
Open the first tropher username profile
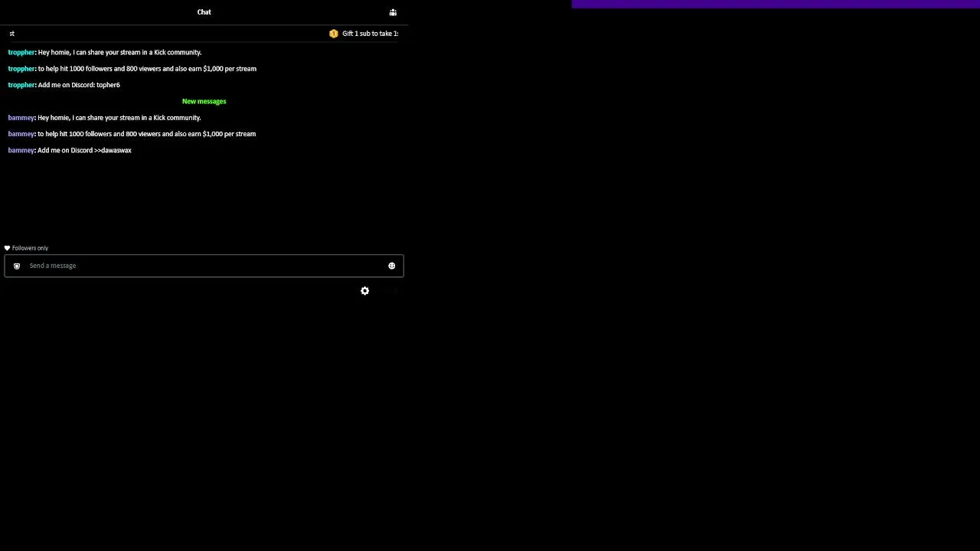tap(21, 52)
